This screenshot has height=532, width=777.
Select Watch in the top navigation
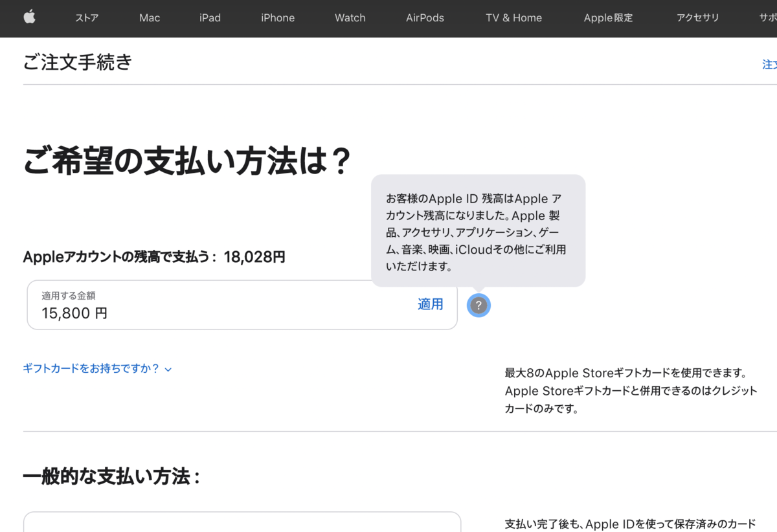click(x=350, y=18)
